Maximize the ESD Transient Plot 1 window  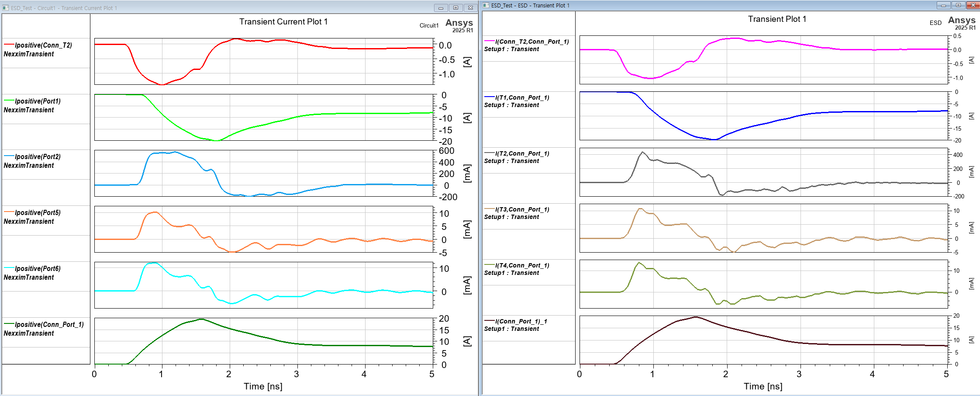[958, 5]
